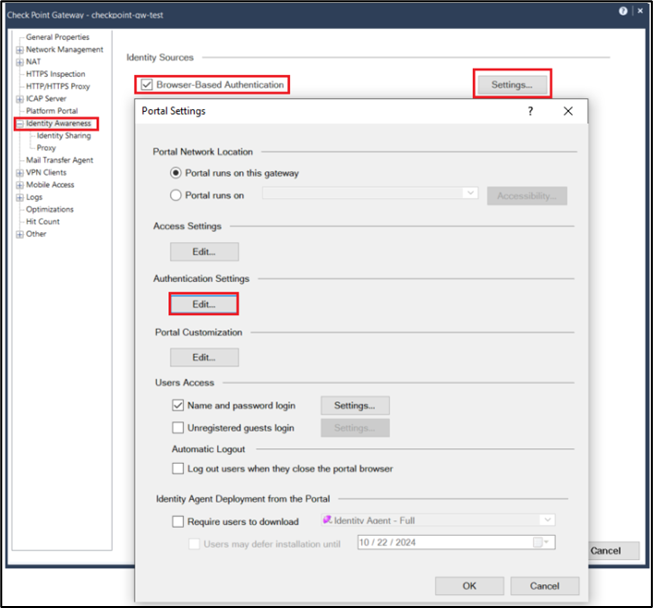
Task: Open the Identity Agent type dropdown
Action: coord(546,520)
